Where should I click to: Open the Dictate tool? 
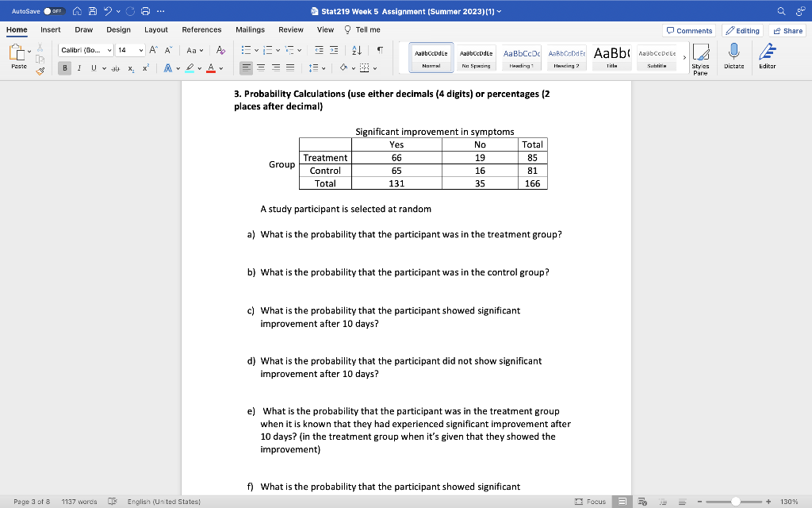point(734,57)
